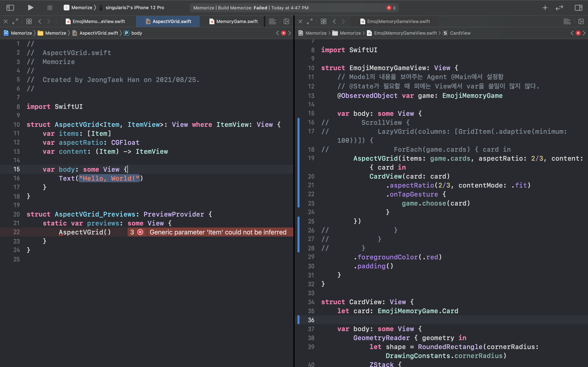This screenshot has height=367, width=588.
Task: Toggle the right inspector panel
Action: (578, 8)
